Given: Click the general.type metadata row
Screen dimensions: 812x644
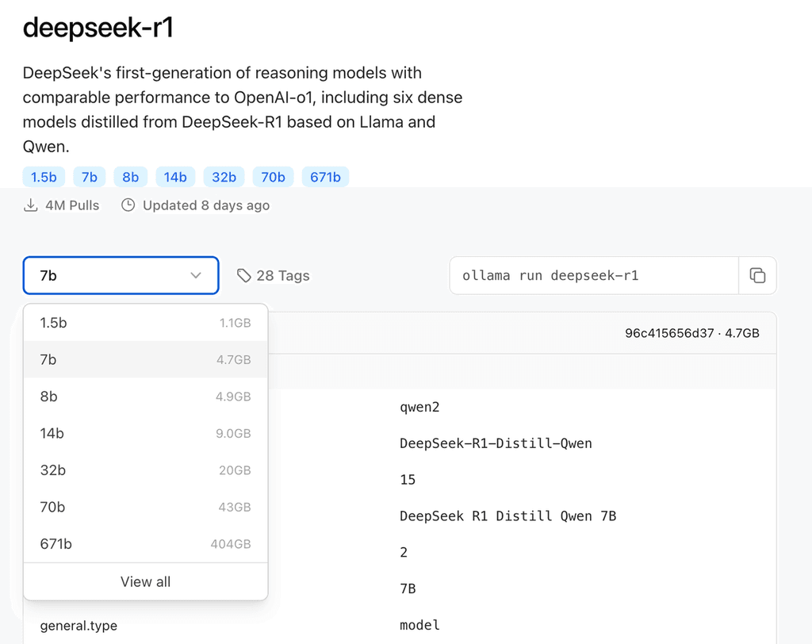Looking at the screenshot, I should [76, 626].
